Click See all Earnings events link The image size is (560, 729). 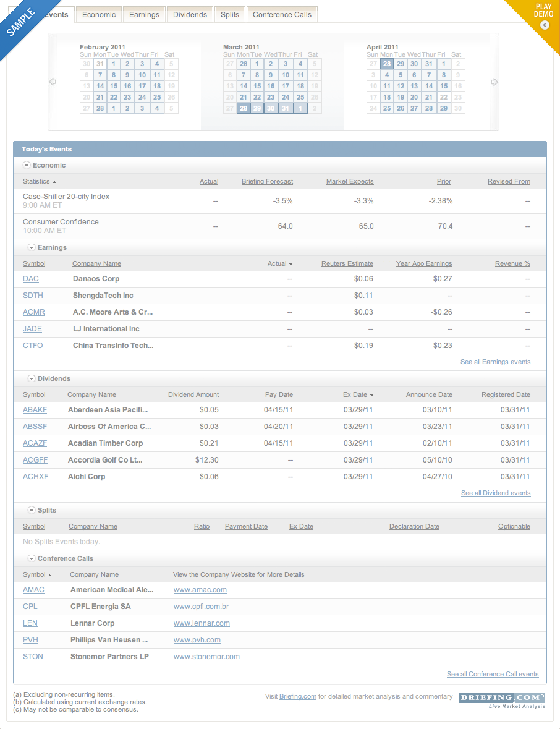495,362
